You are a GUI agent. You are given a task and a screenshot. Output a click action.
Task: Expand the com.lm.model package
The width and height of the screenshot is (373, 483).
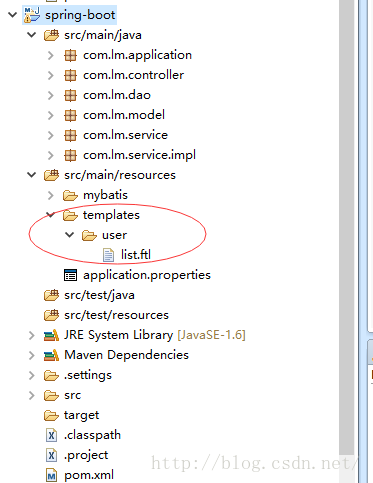(51, 115)
